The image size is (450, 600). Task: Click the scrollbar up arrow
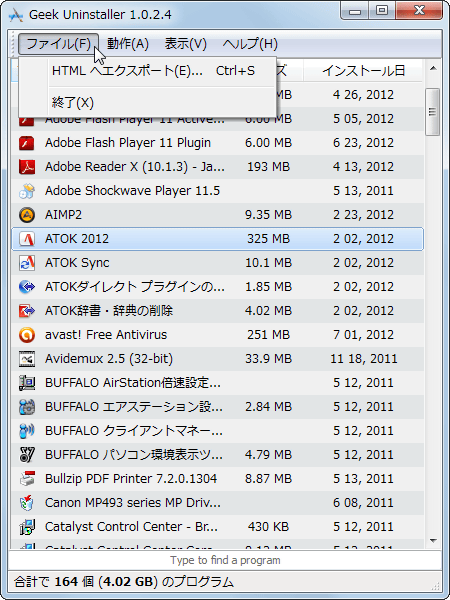coord(433,69)
